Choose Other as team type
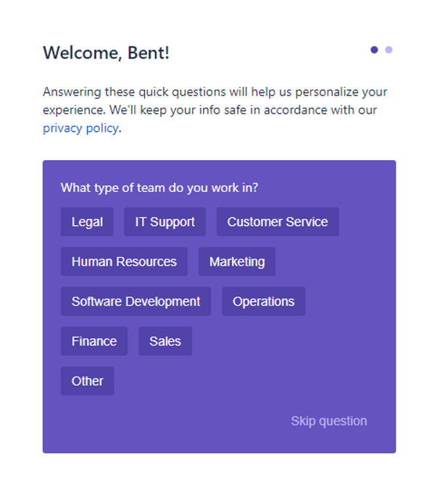Image resolution: width=445 pixels, height=504 pixels. (88, 381)
